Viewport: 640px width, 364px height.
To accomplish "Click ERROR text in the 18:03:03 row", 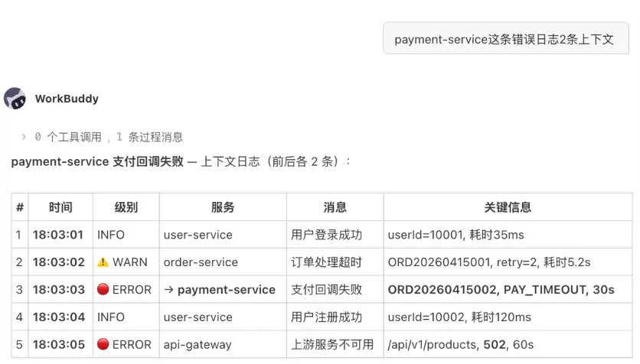I will 132,289.
